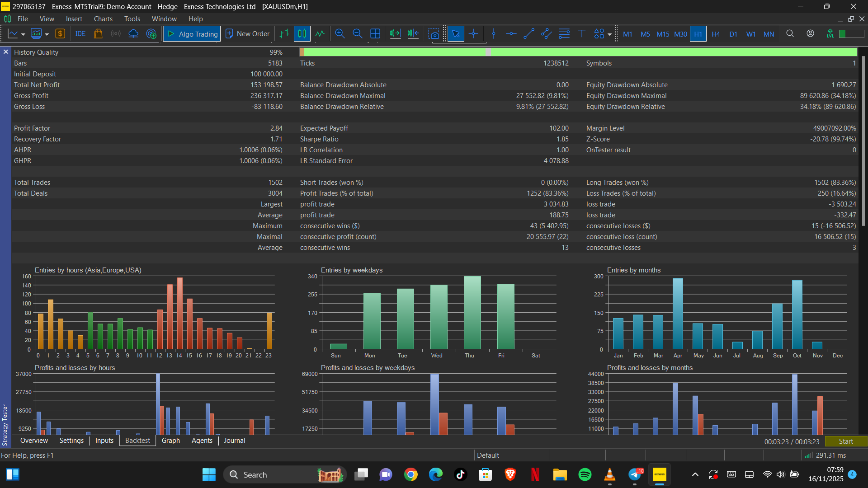Select the text label tool
This screenshot has width=868, height=488.
(582, 34)
